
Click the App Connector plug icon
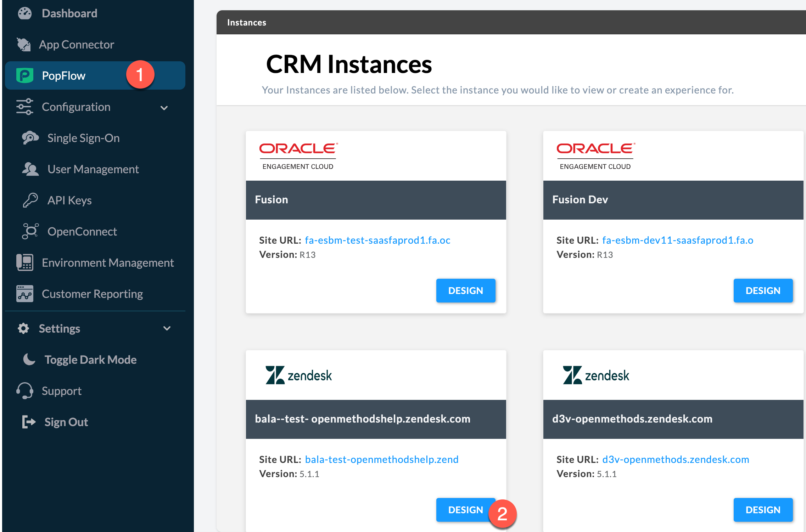[x=24, y=45]
